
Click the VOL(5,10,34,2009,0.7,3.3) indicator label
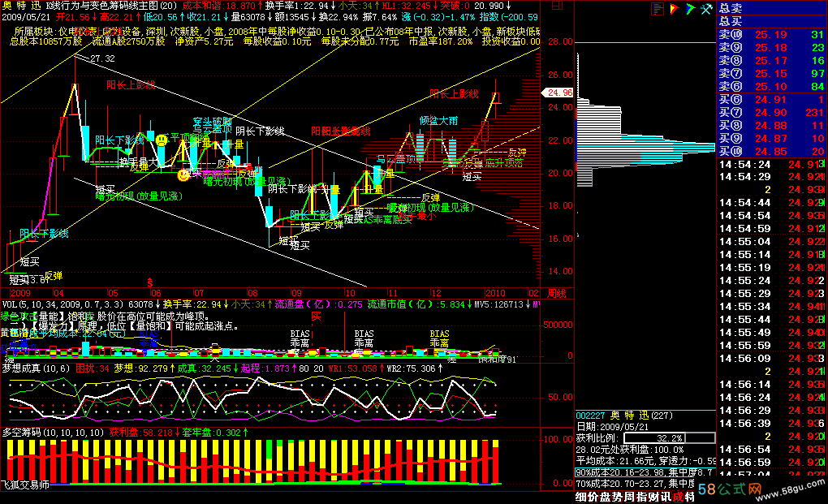(63, 304)
